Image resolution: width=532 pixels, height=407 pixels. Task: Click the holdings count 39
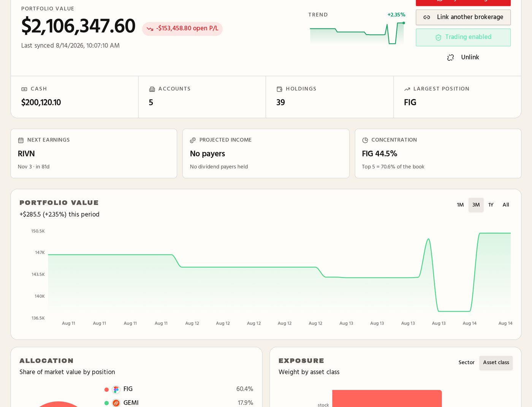pyautogui.click(x=280, y=103)
